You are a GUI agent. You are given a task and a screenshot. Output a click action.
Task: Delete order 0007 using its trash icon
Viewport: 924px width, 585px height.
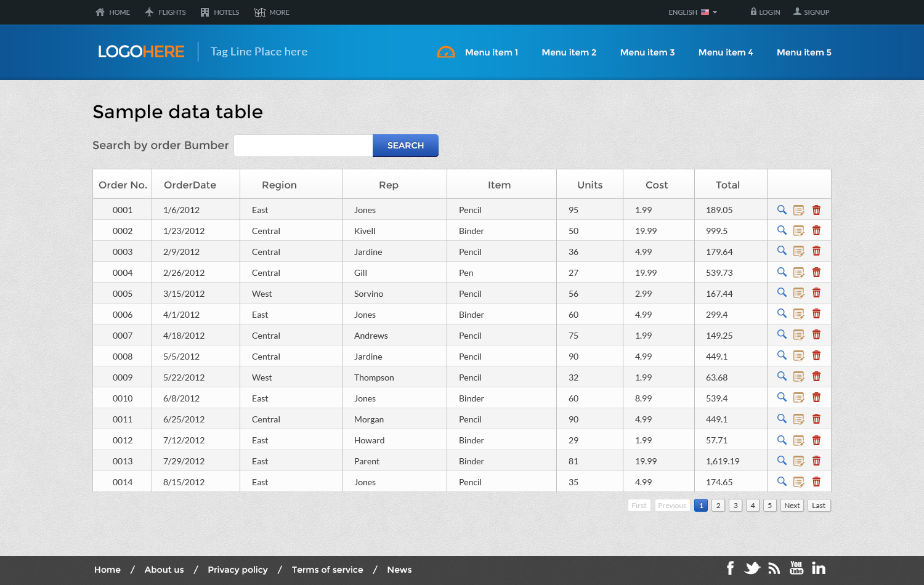(816, 335)
